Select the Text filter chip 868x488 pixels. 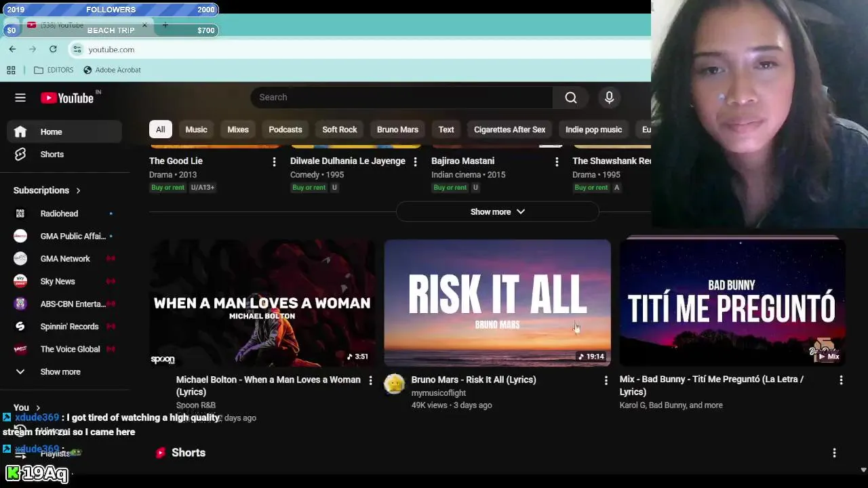pos(446,129)
